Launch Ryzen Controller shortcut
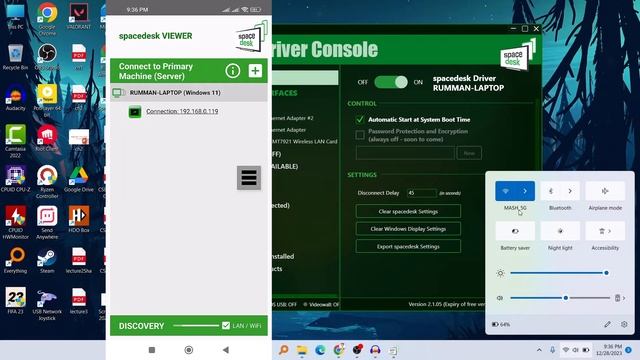The height and width of the screenshot is (360, 640). [x=47, y=182]
